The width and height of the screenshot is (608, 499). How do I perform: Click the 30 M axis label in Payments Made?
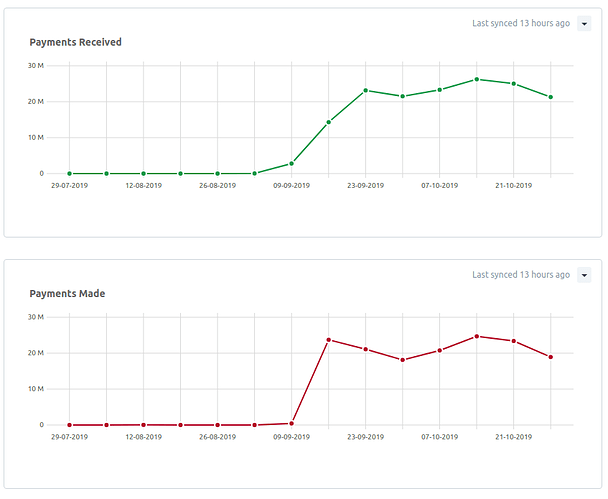(x=36, y=317)
